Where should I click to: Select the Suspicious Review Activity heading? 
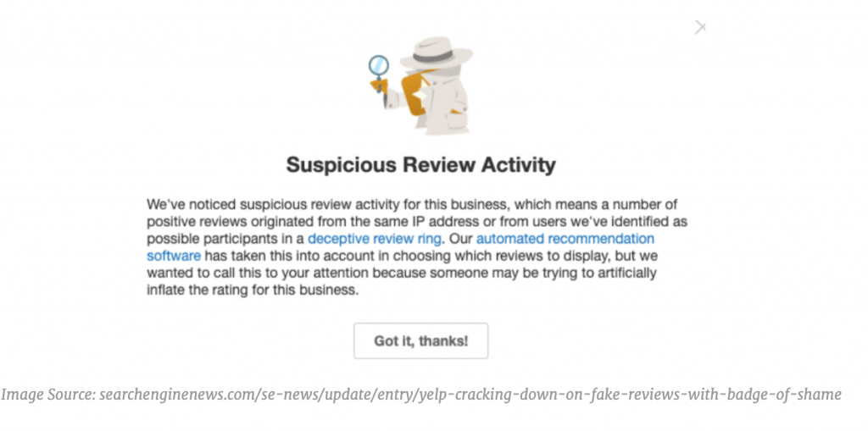point(420,165)
